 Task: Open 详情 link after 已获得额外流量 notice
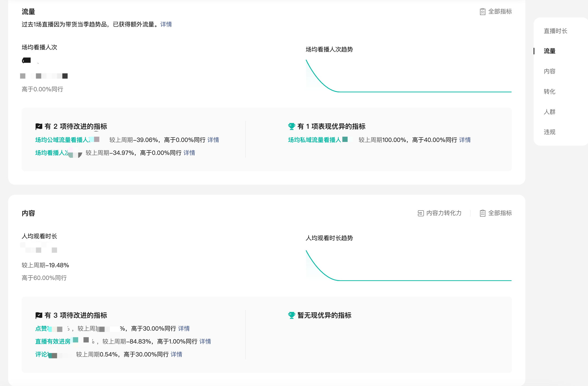pos(166,24)
